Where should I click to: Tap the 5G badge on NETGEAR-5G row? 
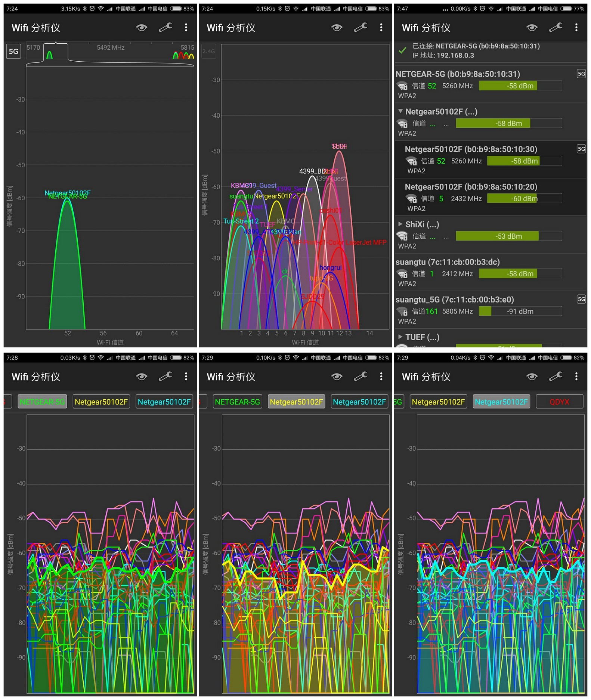(581, 74)
